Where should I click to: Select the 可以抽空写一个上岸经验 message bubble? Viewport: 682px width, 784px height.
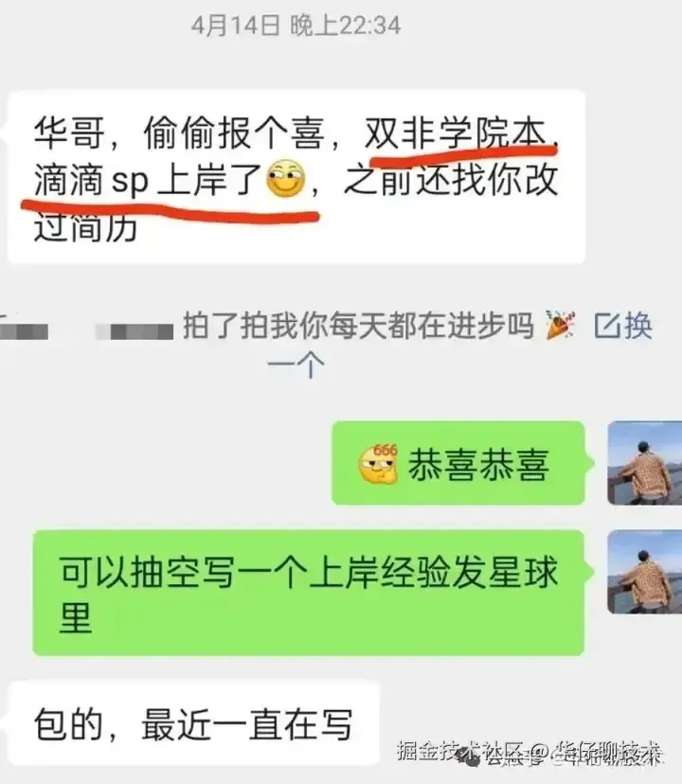[309, 593]
